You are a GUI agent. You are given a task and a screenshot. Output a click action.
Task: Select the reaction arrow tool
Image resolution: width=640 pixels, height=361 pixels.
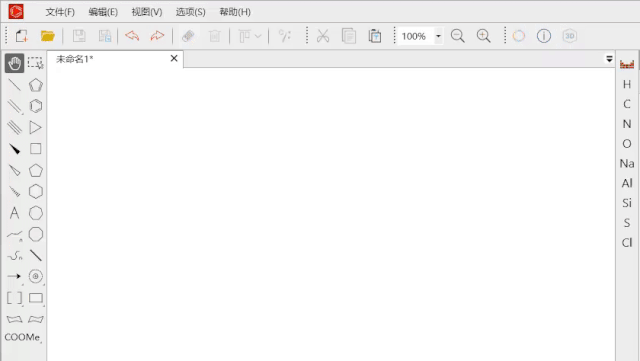click(x=14, y=276)
